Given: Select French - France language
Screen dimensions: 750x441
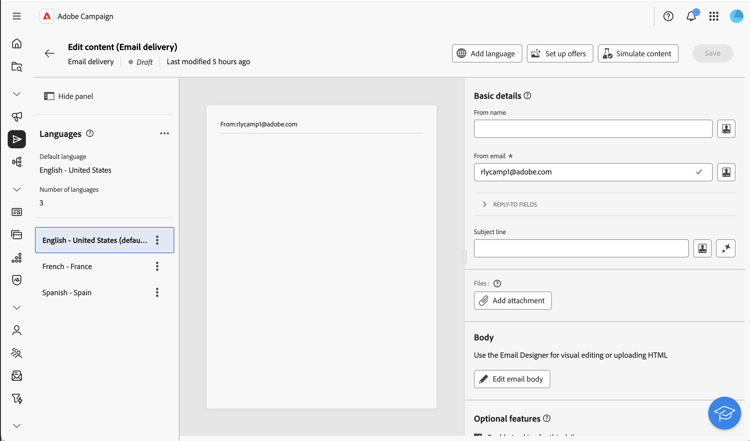Looking at the screenshot, I should pos(67,267).
